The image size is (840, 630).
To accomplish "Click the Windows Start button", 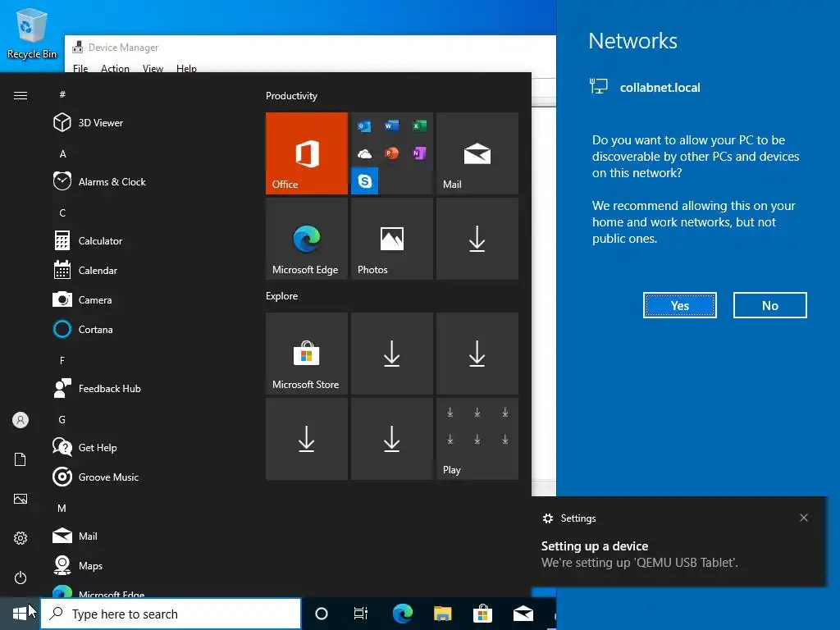I will pos(20,614).
